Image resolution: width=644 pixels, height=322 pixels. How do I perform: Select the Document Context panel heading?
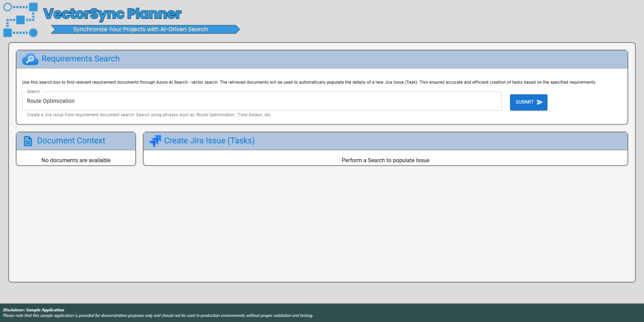click(x=71, y=141)
